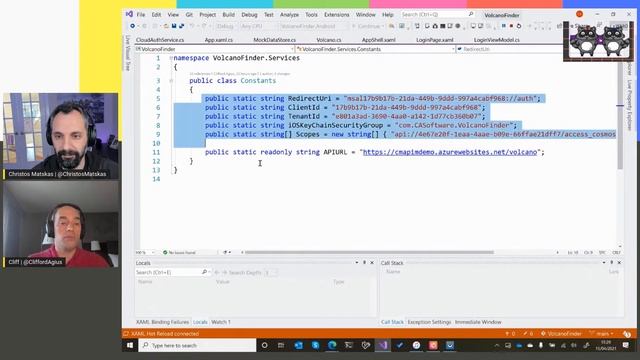Image resolution: width=640 pixels, height=360 pixels.
Task: Click the Live Visual Tree side tab
Action: [x=127, y=53]
